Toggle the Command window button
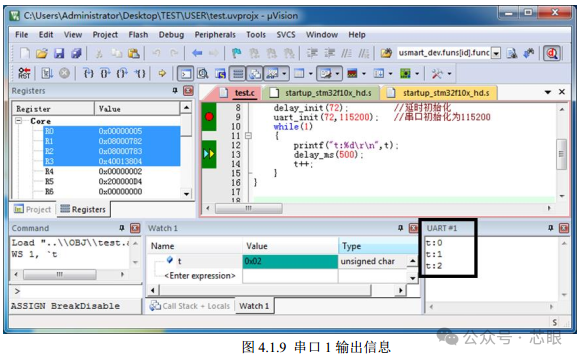Screen dimensions: 580x360 [185, 74]
